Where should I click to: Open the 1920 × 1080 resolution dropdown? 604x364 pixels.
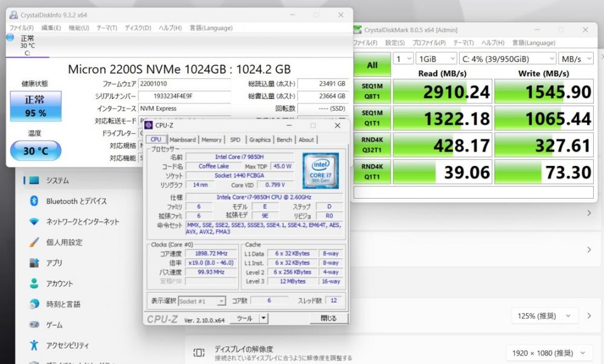click(548, 353)
